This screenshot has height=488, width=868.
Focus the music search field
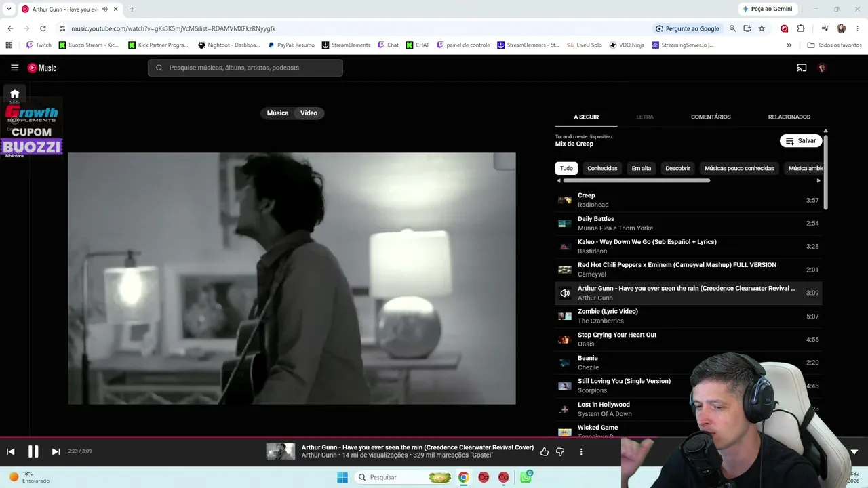245,68
